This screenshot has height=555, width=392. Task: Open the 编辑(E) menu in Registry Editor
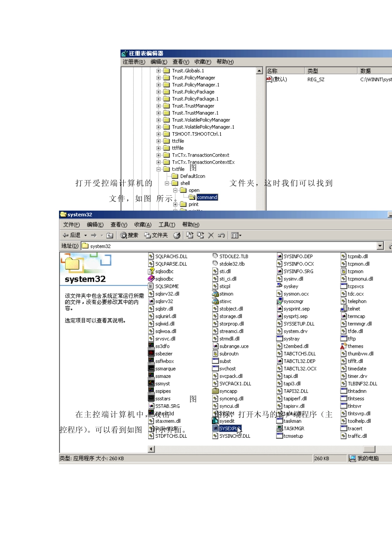pyautogui.click(x=159, y=62)
